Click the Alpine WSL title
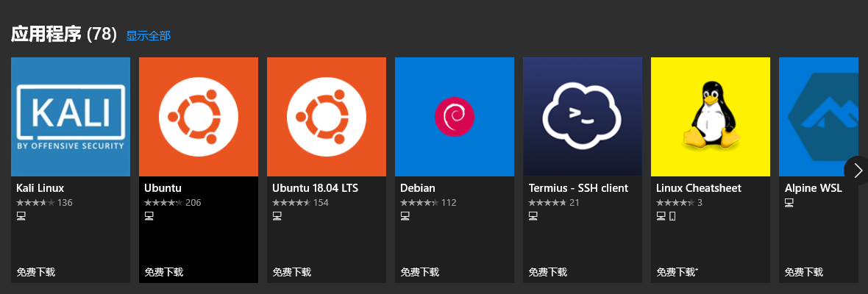Image resolution: width=868 pixels, height=294 pixels. pos(813,188)
